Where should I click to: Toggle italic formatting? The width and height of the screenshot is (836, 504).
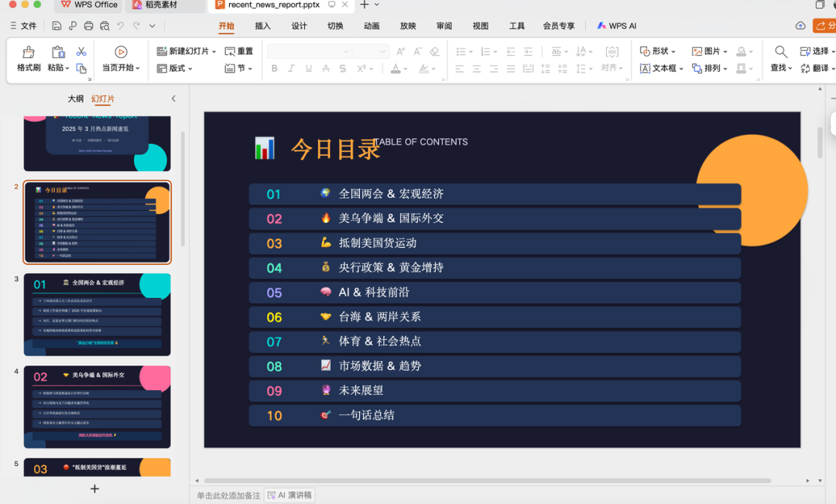(x=291, y=68)
